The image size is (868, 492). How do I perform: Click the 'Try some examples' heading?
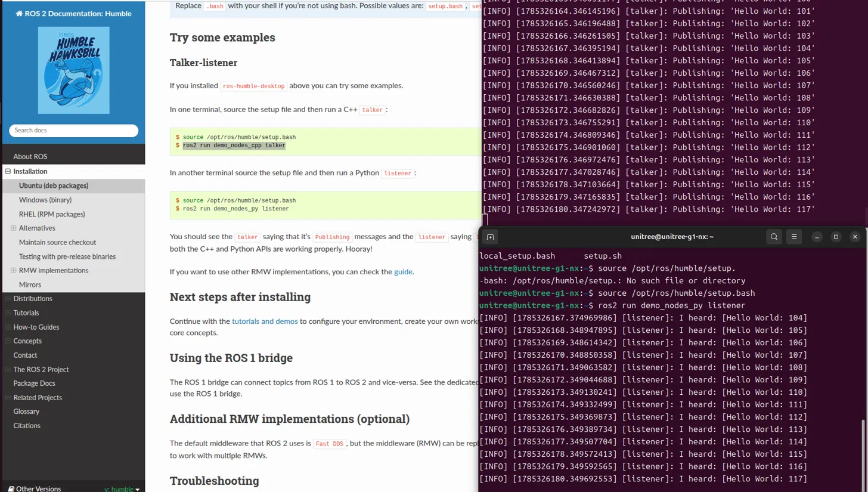click(222, 38)
